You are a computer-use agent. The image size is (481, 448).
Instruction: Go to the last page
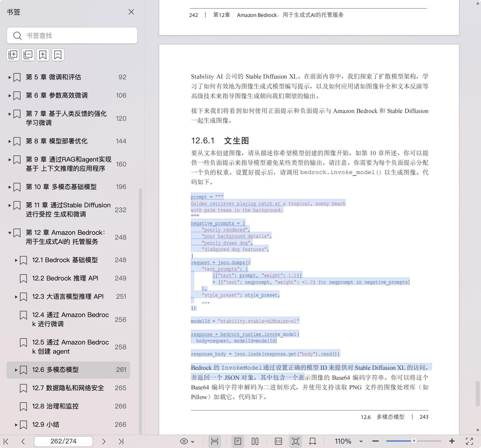tap(121, 441)
